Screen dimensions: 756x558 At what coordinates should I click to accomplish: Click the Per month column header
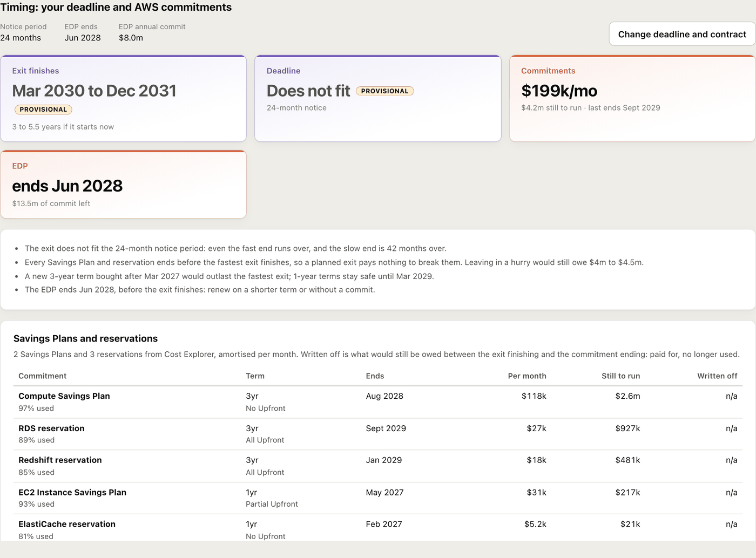[x=527, y=376]
